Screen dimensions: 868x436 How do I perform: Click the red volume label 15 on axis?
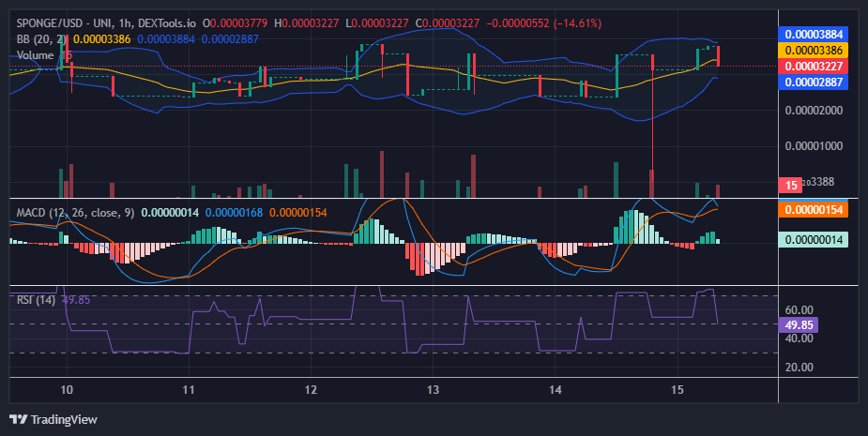[x=790, y=186]
